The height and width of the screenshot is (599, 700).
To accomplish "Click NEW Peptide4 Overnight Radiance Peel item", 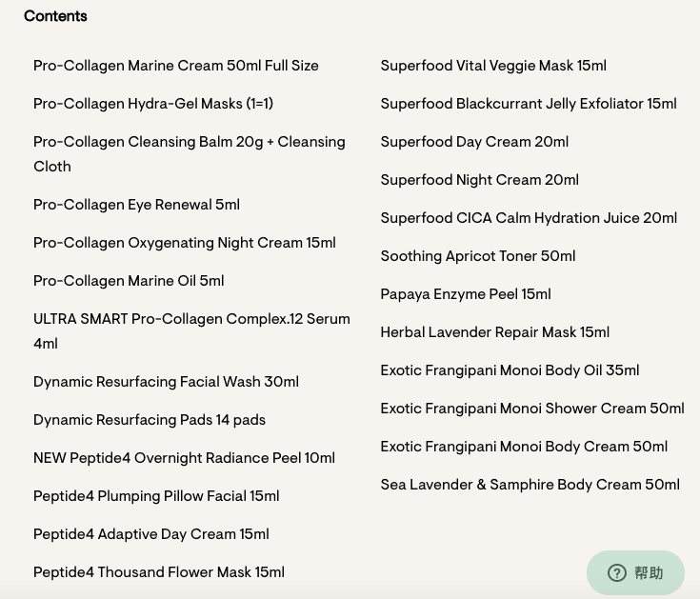I will pyautogui.click(x=184, y=458).
